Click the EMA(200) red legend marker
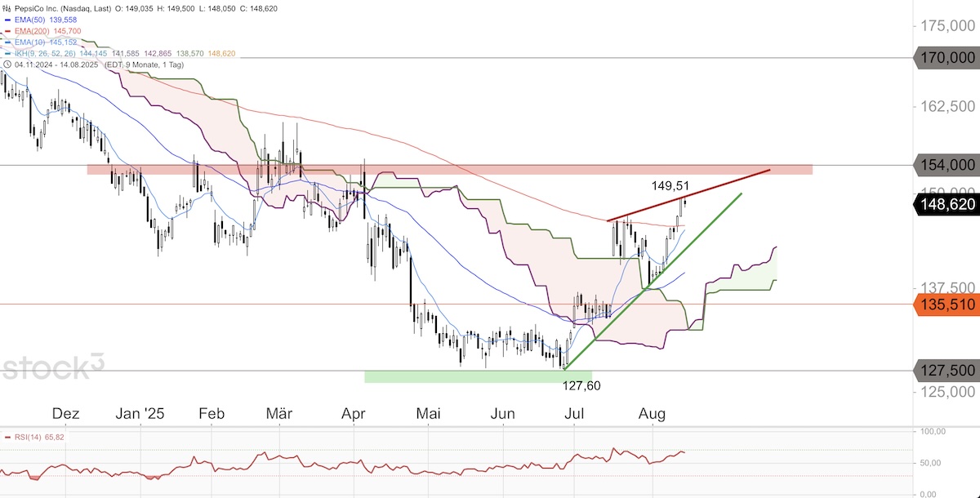The width and height of the screenshot is (980, 498). coord(7,29)
